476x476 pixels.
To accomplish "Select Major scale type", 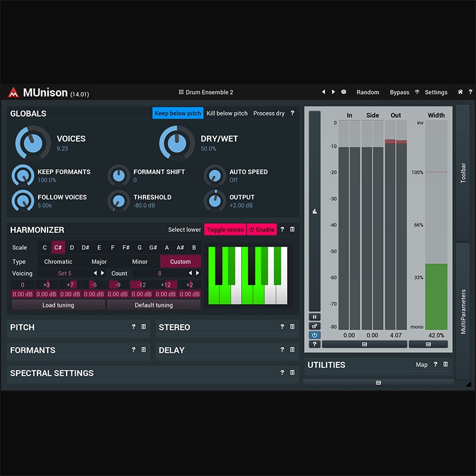I will click(99, 261).
